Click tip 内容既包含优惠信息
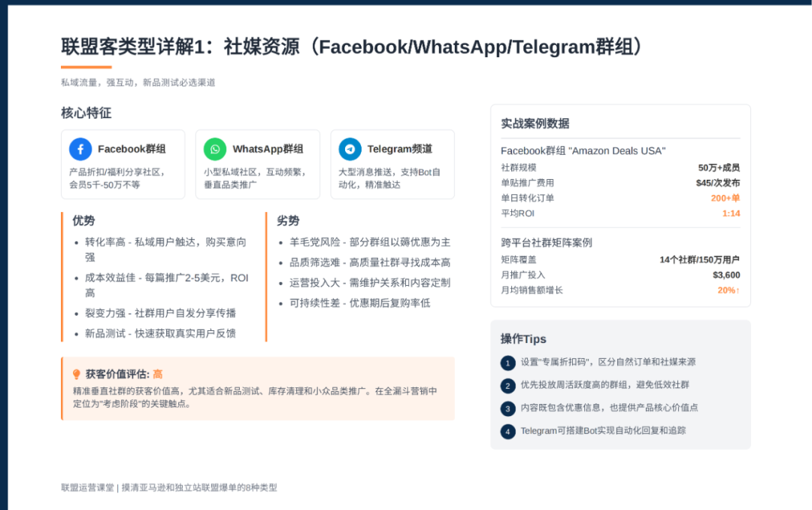This screenshot has height=510, width=812. (609, 408)
